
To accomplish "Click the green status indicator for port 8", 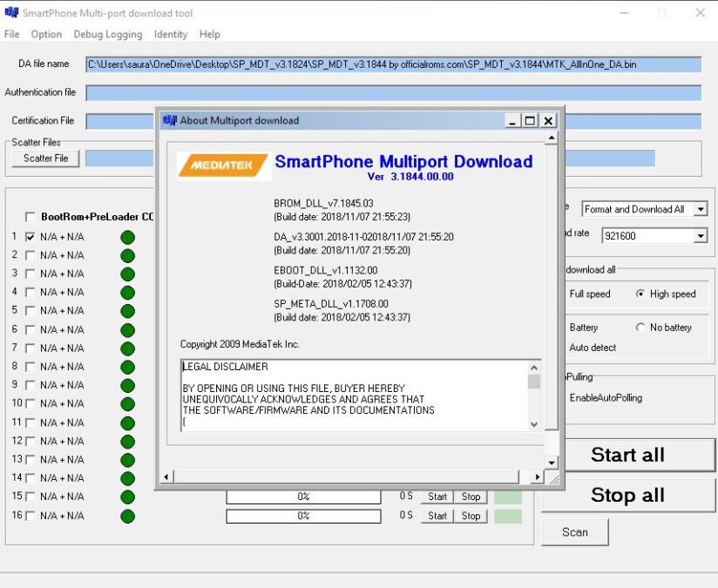I will click(x=128, y=367).
